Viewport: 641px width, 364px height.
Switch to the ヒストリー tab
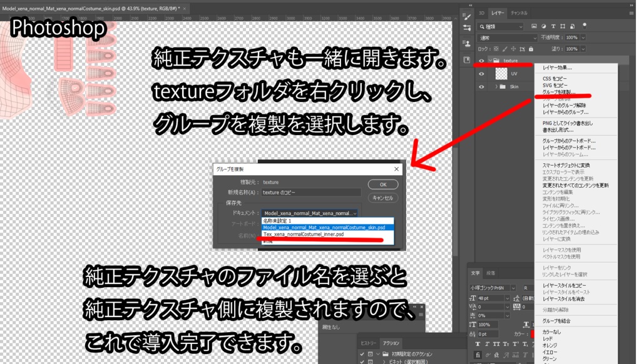click(x=368, y=343)
